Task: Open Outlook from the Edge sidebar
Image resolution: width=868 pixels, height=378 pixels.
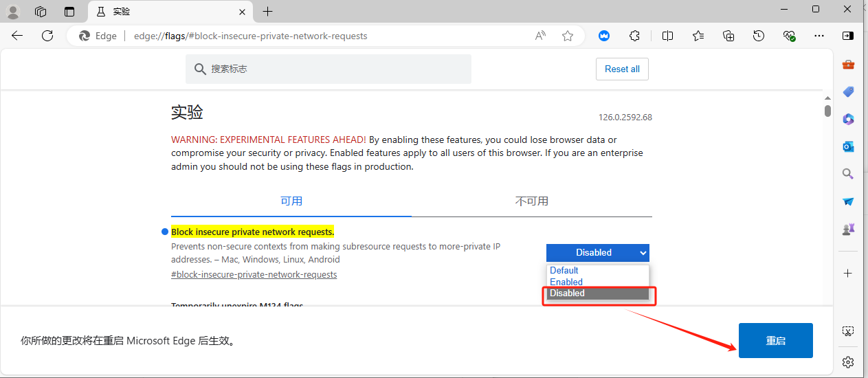Action: (848, 146)
